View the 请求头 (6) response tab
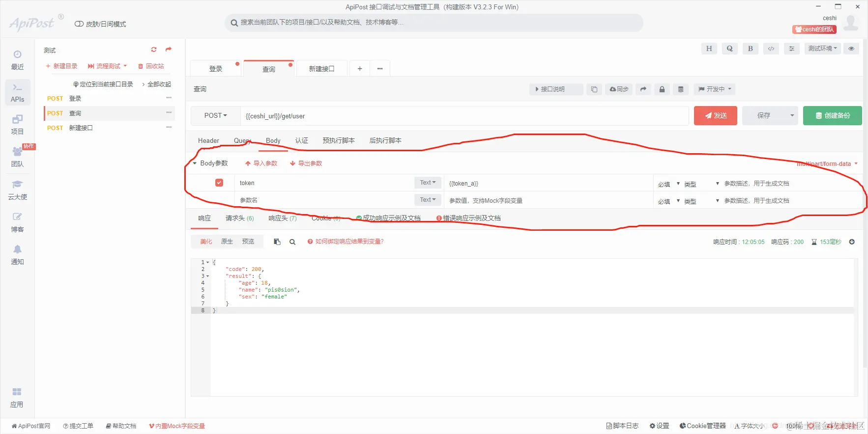The width and height of the screenshot is (868, 434). (240, 218)
